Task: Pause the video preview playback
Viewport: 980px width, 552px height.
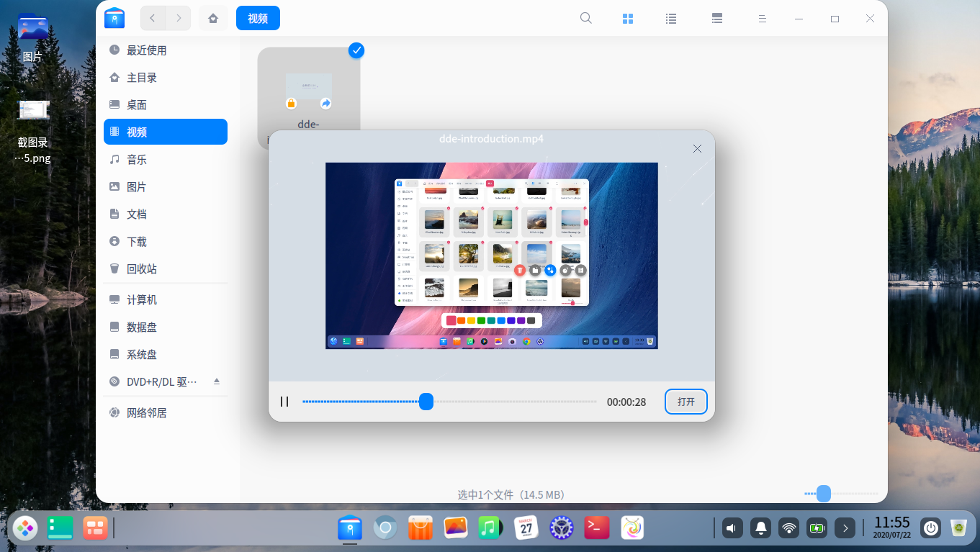Action: click(x=284, y=402)
